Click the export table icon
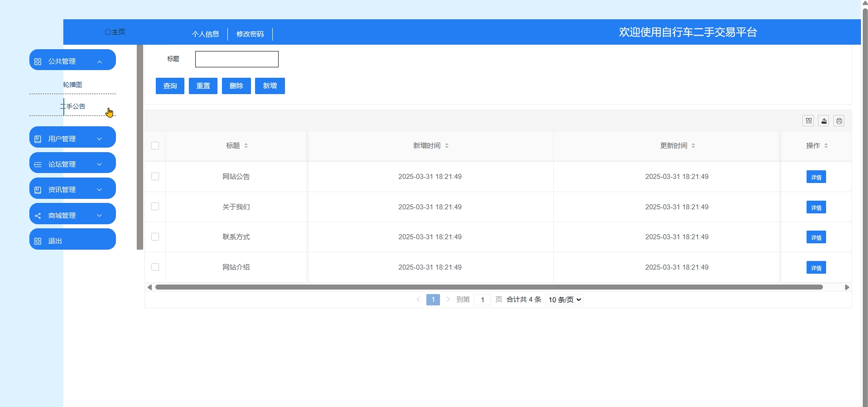This screenshot has width=868, height=407. click(823, 121)
